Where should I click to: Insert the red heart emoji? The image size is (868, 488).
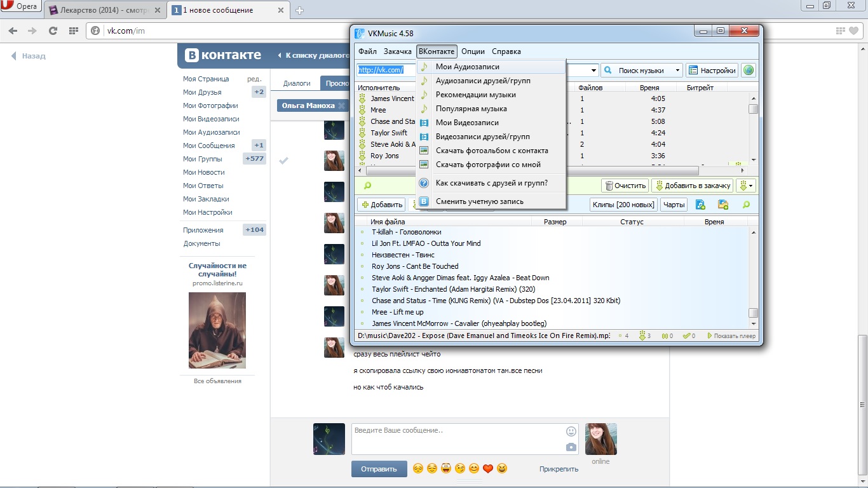click(x=488, y=469)
